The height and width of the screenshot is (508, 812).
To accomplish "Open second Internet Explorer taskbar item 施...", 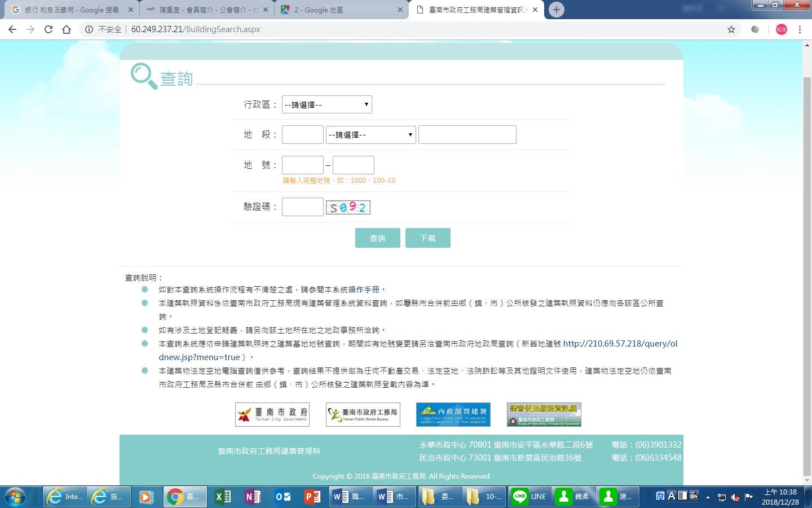I will (109, 497).
